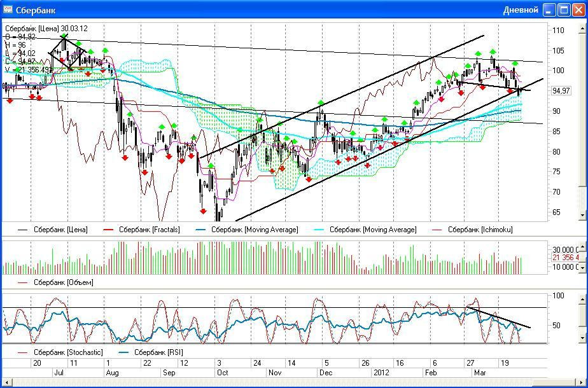Click the current price label 94,97
588x388 pixels.
(561, 91)
